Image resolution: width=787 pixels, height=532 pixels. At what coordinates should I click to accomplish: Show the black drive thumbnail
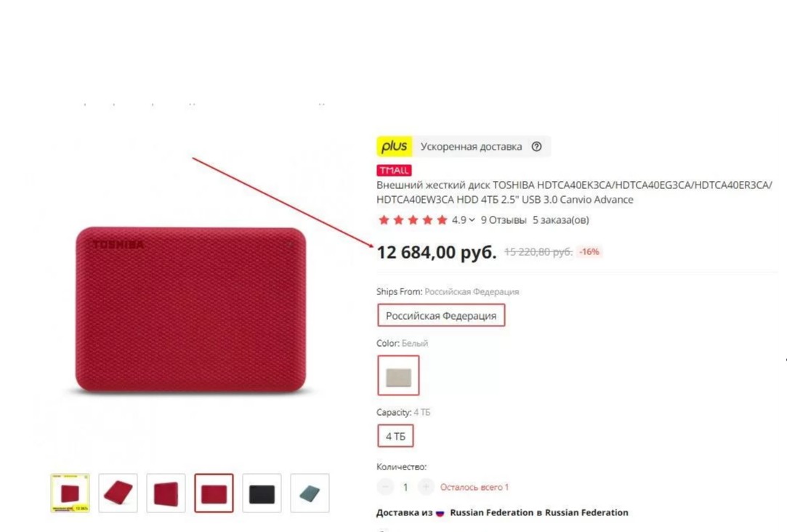(x=262, y=493)
